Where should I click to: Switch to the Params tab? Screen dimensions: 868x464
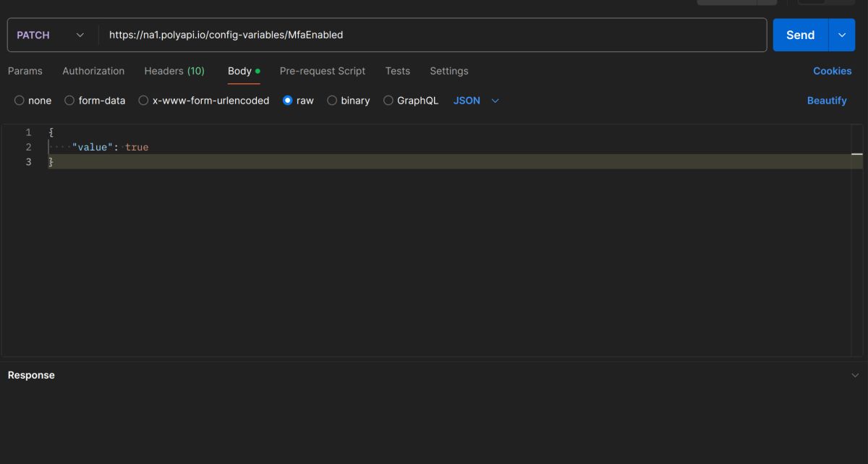tap(25, 71)
